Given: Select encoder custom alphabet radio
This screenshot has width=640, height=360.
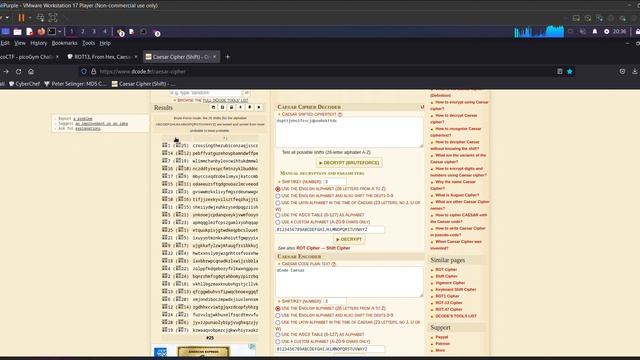Looking at the screenshot, I should click(x=278, y=342).
